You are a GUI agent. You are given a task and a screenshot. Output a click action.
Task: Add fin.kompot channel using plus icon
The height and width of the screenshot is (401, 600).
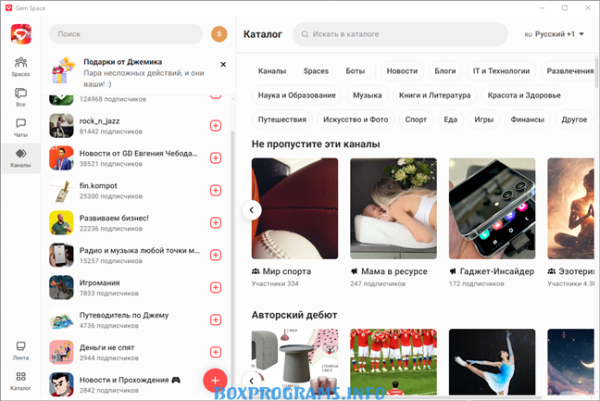216,190
